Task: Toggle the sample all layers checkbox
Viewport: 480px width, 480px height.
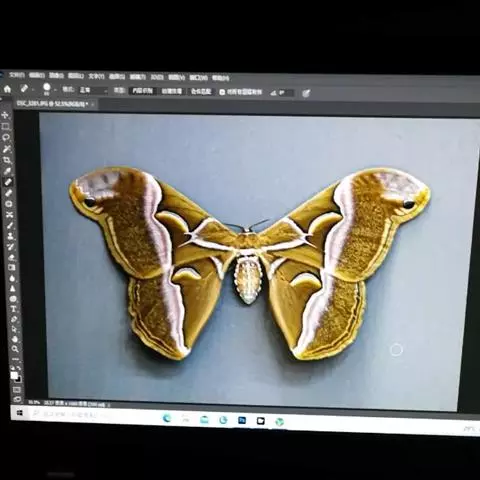Action: pyautogui.click(x=222, y=92)
